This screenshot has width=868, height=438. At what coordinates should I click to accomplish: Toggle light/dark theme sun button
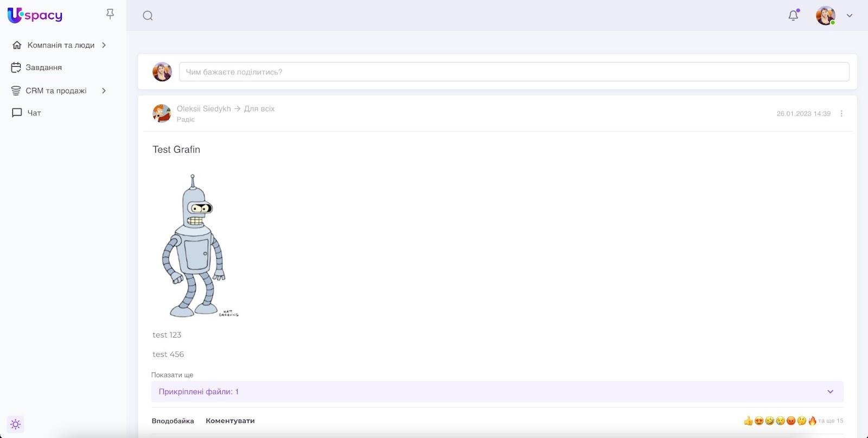pyautogui.click(x=15, y=424)
